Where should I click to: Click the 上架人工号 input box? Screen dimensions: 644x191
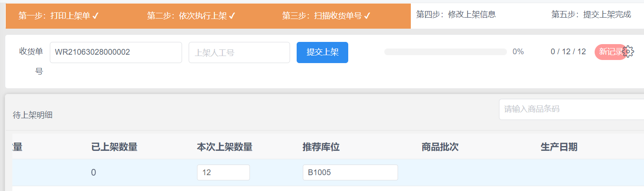point(239,52)
